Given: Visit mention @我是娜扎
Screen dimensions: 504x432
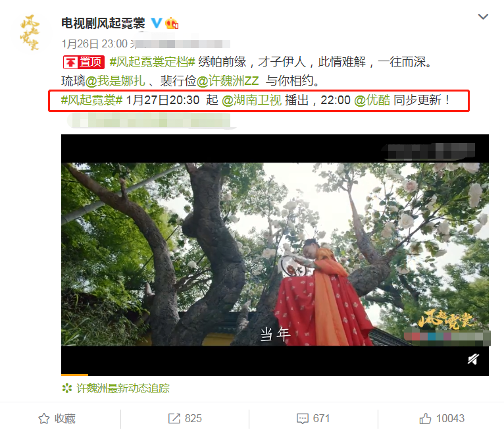Looking at the screenshot, I should click(x=115, y=81).
